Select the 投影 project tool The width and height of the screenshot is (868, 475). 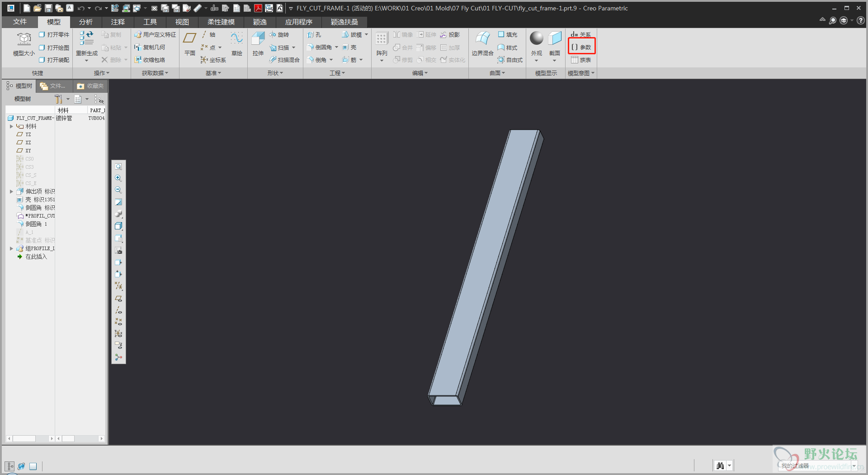tap(450, 35)
